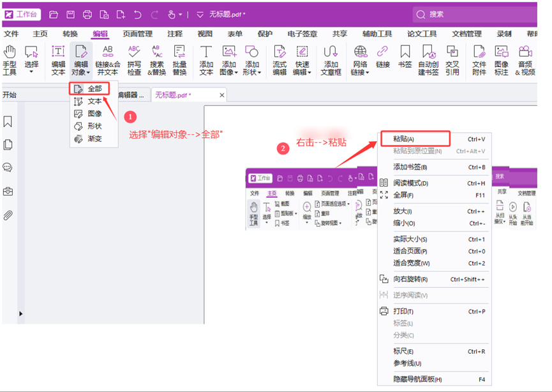Open the 拼写检查 spell check tool

[x=134, y=59]
